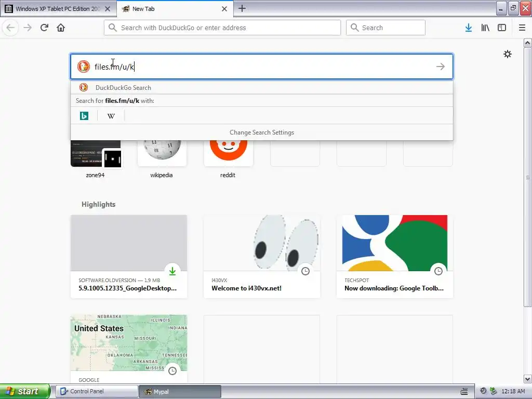Close the Windows XP Tablet PC tab
The width and height of the screenshot is (532, 399).
pyautogui.click(x=108, y=9)
